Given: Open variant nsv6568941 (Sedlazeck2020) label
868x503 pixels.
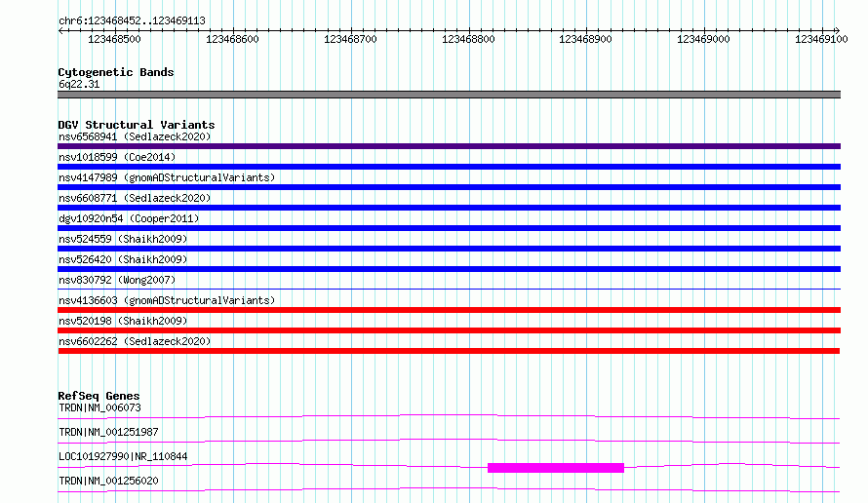Looking at the screenshot, I should pos(135,136).
